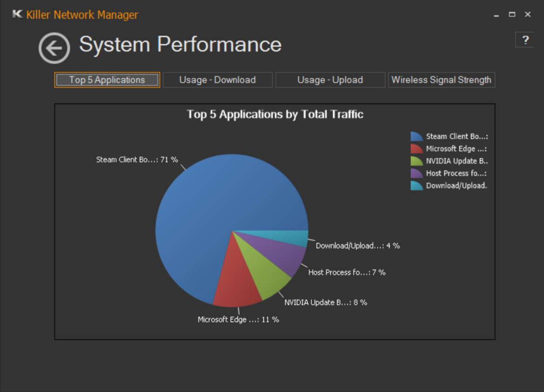Maximize the Killer Network Manager window
Viewport: 544px width, 392px height.
pyautogui.click(x=512, y=14)
